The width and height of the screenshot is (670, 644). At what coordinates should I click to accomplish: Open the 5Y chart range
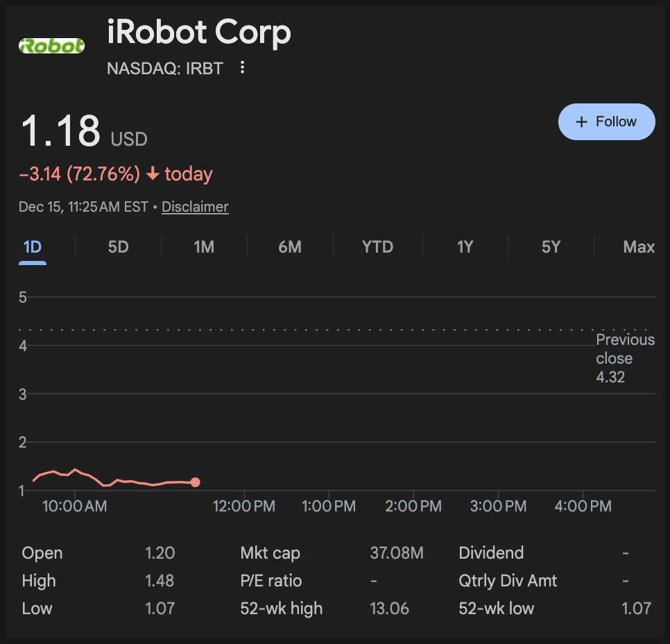pos(551,247)
